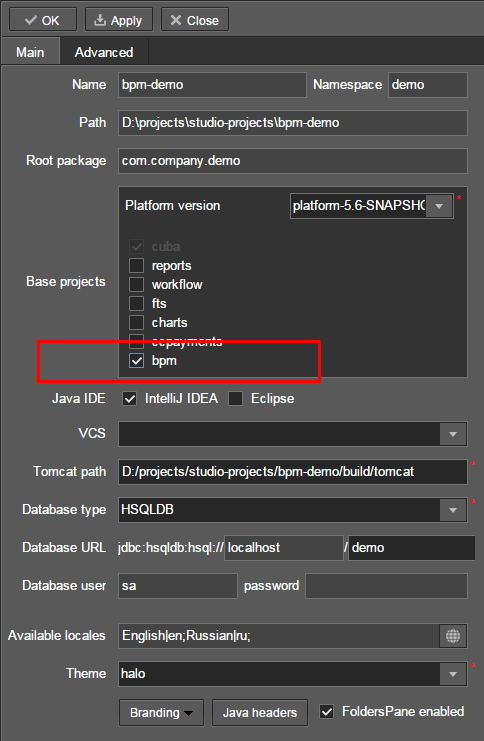
Task: Tick the charts checkbox
Action: [x=137, y=322]
